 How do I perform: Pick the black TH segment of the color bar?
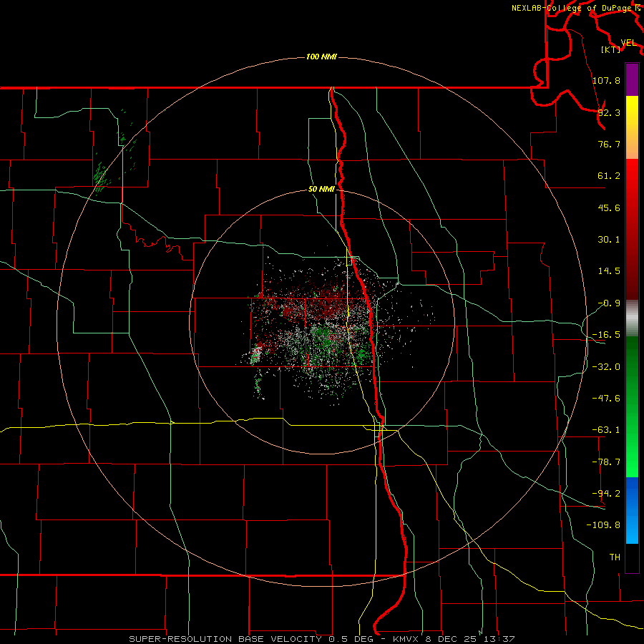click(x=632, y=557)
